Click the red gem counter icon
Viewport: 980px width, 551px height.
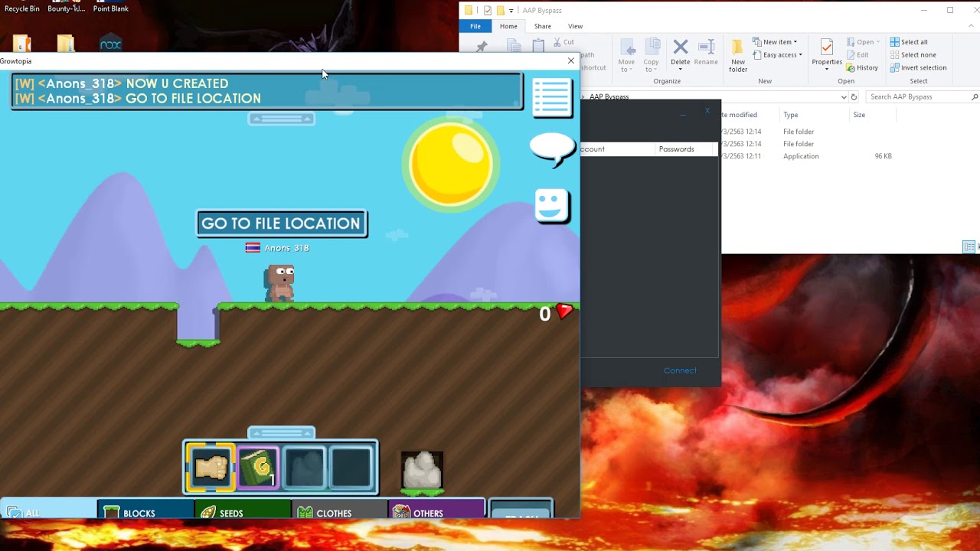pos(565,311)
